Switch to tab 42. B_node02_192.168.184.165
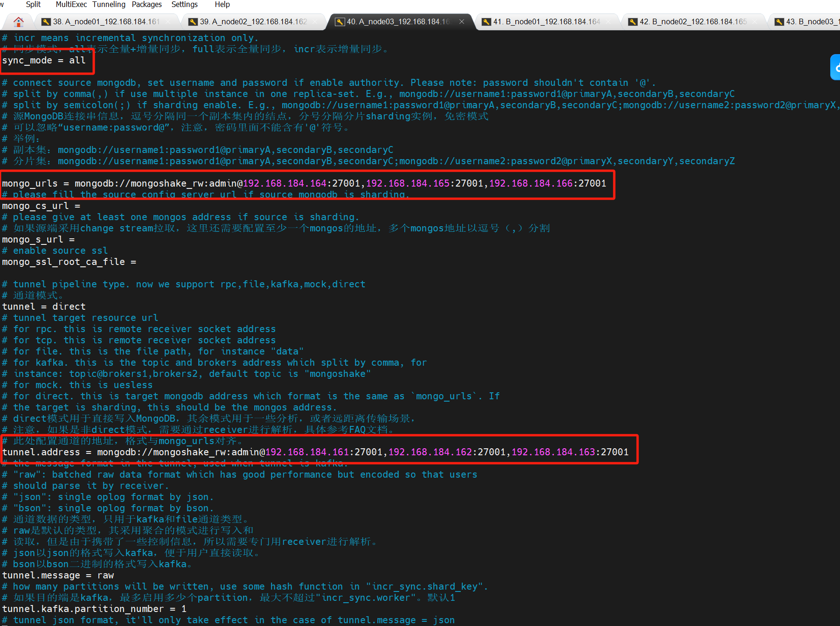 point(694,21)
